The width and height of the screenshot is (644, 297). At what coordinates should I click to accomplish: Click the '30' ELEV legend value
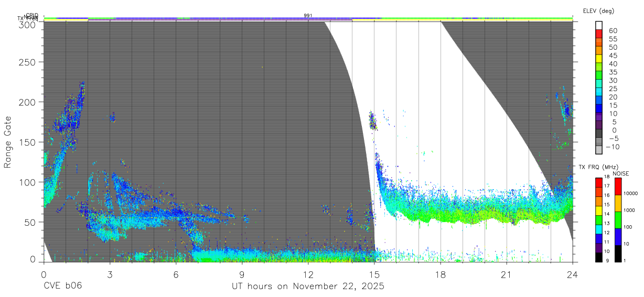613,80
